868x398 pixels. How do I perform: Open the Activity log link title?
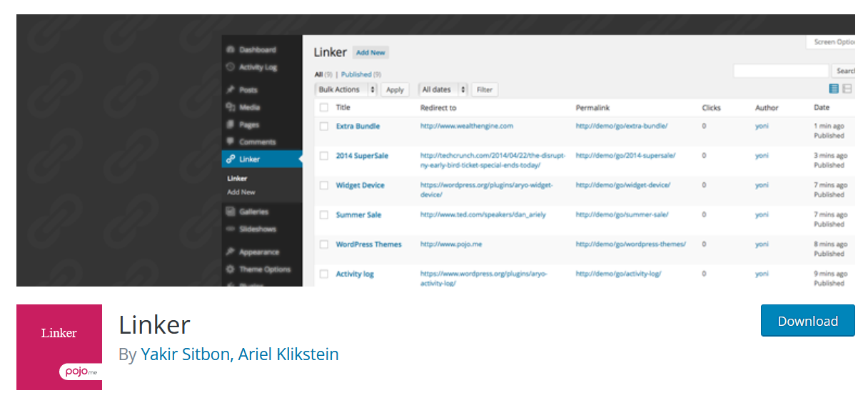click(x=355, y=274)
